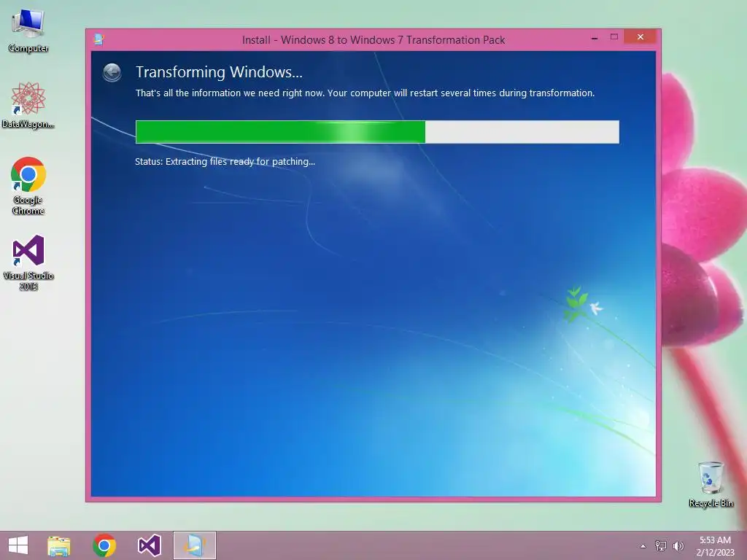Click the back arrow in installer
This screenshot has height=560, width=747.
(112, 73)
